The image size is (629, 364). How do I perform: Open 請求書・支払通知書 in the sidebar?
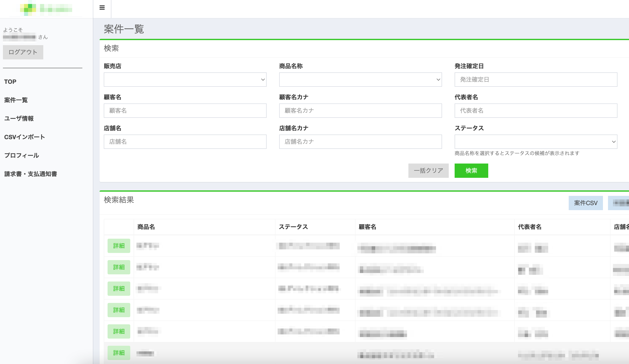pyautogui.click(x=31, y=174)
